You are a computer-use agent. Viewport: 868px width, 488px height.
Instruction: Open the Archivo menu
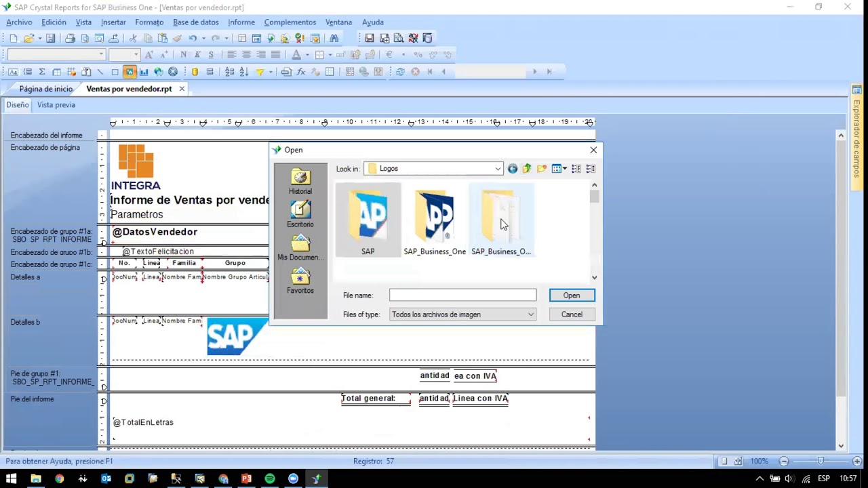pos(19,22)
